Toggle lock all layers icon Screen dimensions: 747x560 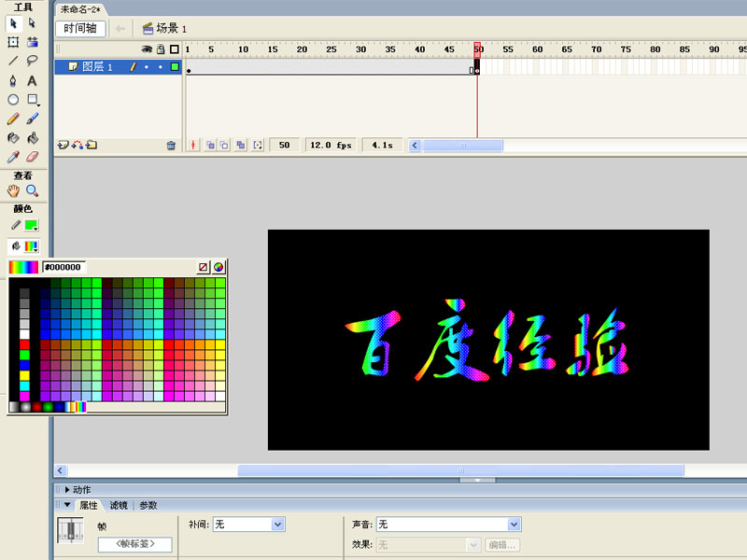[x=161, y=49]
